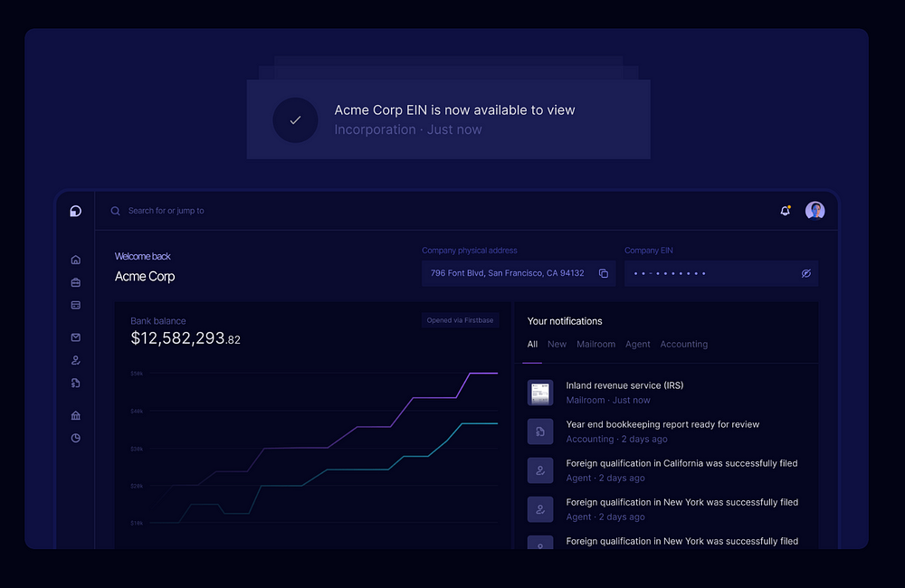
Task: Open the notifications bell icon
Action: coord(785,211)
